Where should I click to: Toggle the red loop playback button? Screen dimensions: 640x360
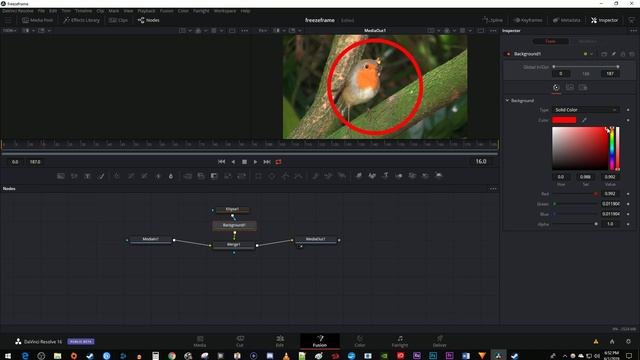[278, 162]
